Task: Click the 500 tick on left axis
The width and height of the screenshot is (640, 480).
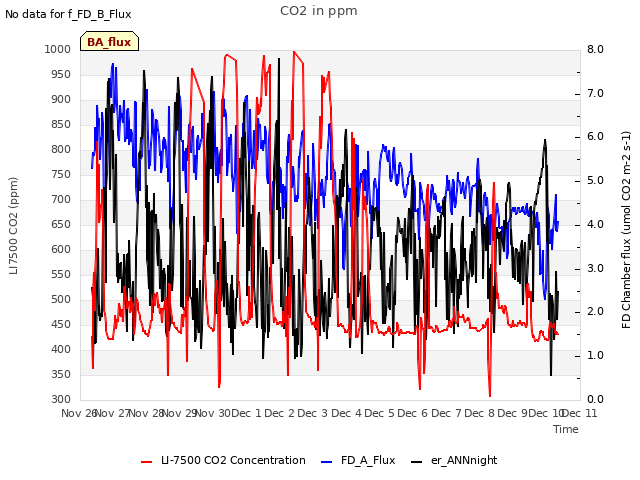Action: click(x=61, y=300)
